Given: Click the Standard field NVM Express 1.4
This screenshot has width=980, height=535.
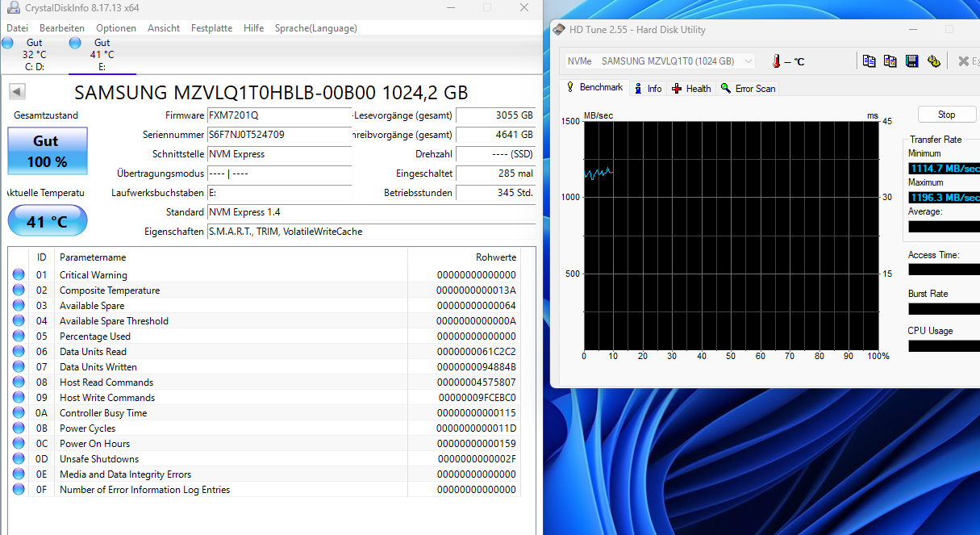Looking at the screenshot, I should (371, 212).
